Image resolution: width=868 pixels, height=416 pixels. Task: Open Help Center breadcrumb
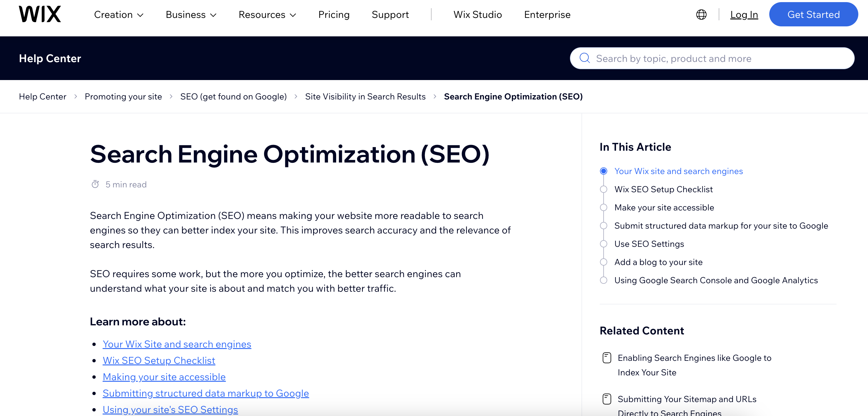pyautogui.click(x=42, y=96)
